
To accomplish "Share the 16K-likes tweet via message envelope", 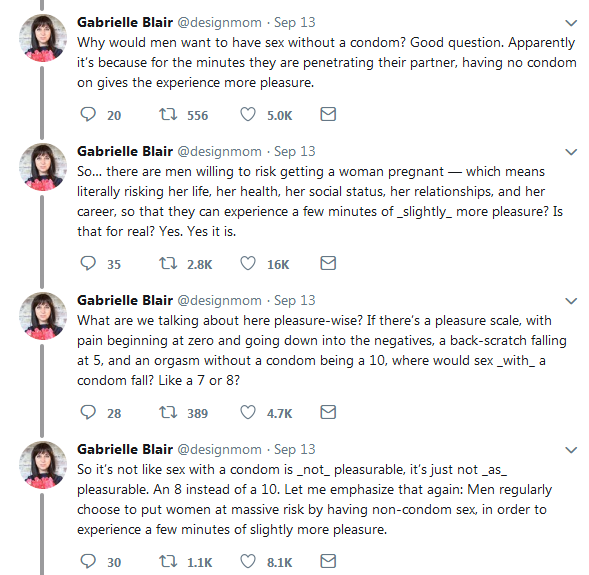I will (x=328, y=263).
